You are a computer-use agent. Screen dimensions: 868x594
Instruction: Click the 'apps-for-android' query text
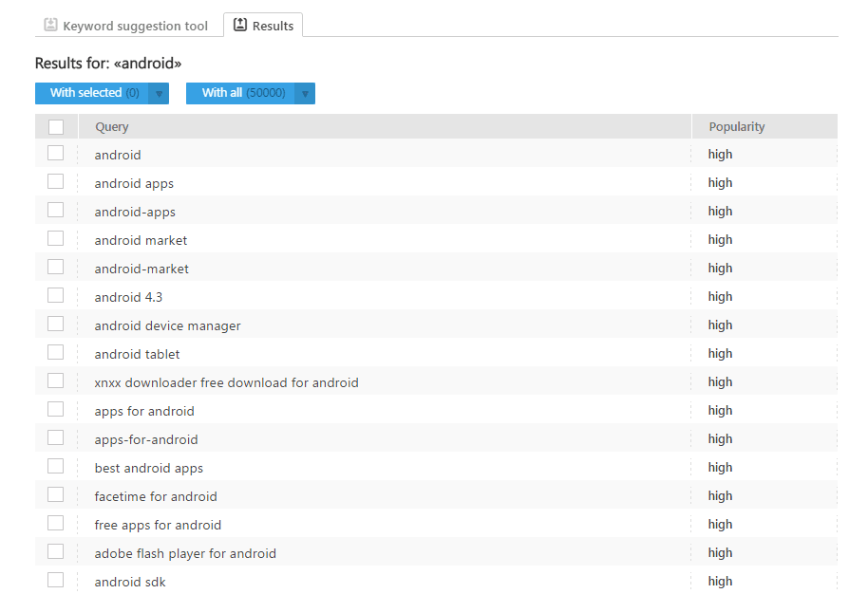coord(146,439)
